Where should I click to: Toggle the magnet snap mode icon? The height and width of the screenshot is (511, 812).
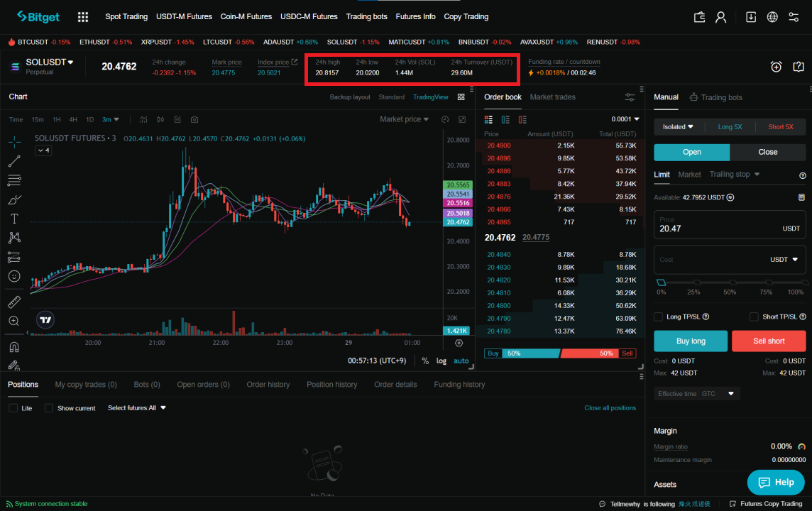pyautogui.click(x=14, y=347)
